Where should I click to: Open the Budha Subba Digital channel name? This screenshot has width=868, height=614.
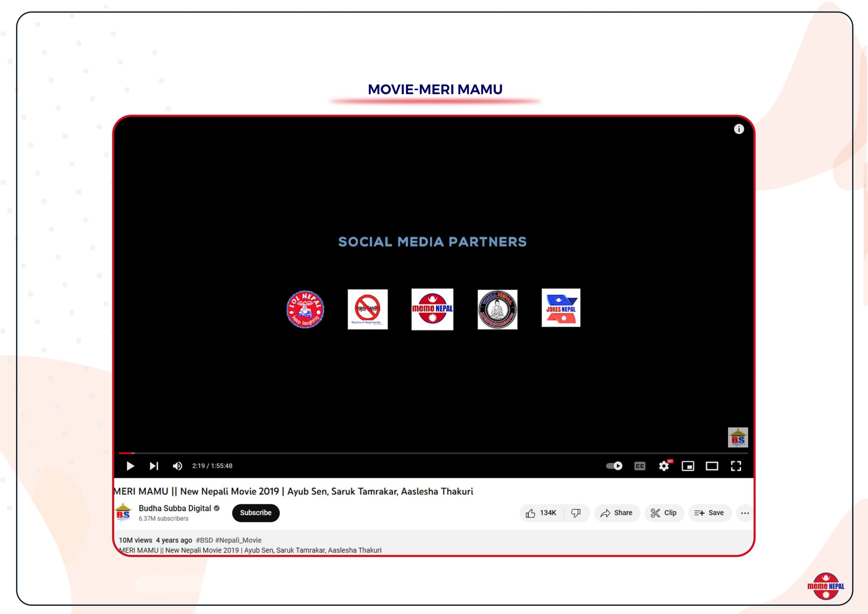pyautogui.click(x=175, y=508)
